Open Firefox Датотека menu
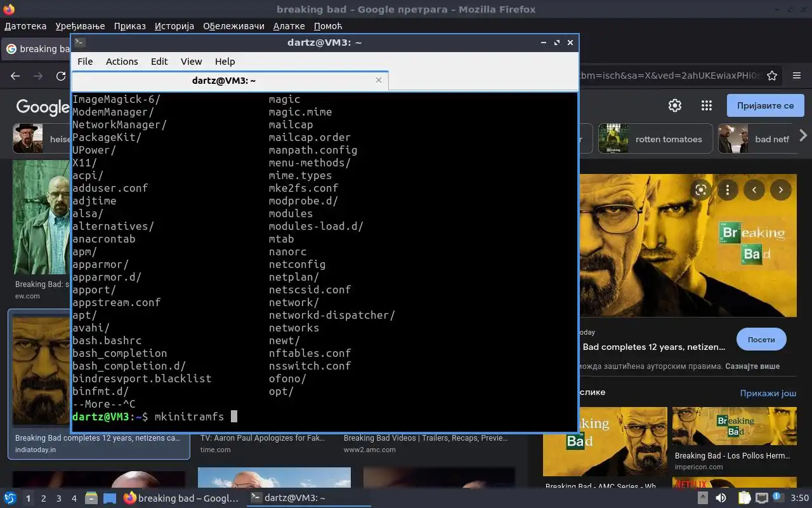812x508 pixels. coord(25,26)
